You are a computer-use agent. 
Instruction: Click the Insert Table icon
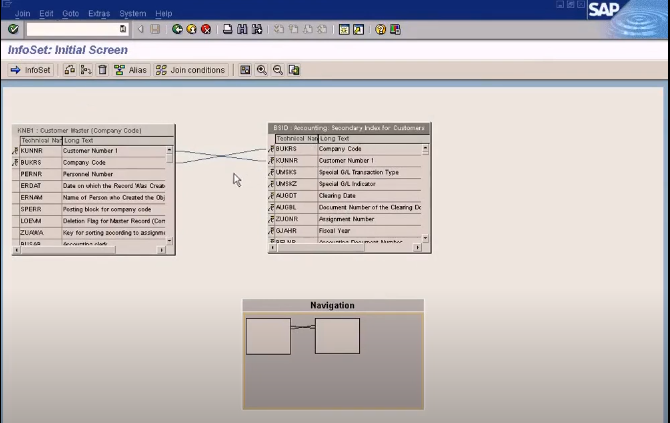(x=70, y=70)
